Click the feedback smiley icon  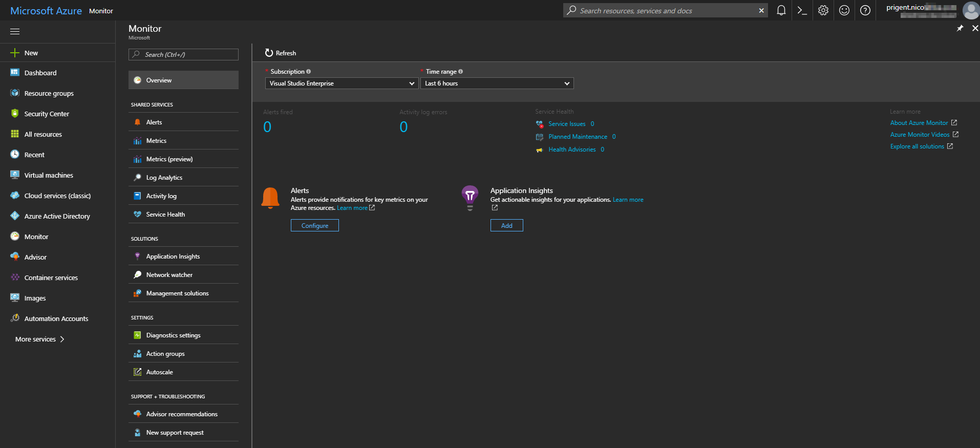(844, 10)
